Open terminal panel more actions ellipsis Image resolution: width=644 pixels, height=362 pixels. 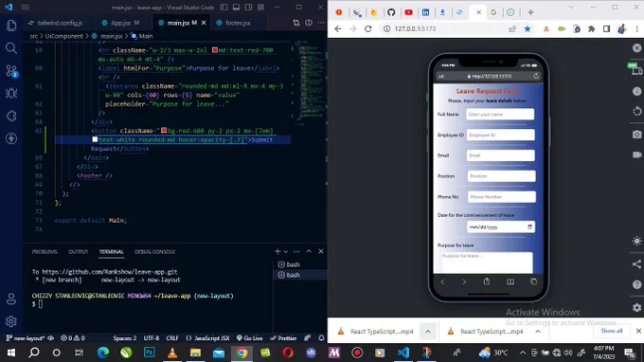296,251
